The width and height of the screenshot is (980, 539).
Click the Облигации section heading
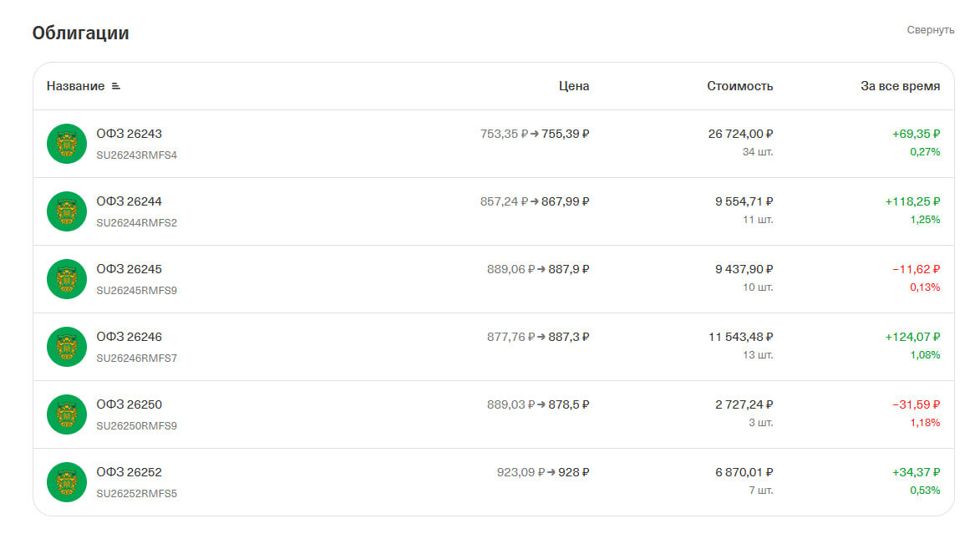[81, 33]
